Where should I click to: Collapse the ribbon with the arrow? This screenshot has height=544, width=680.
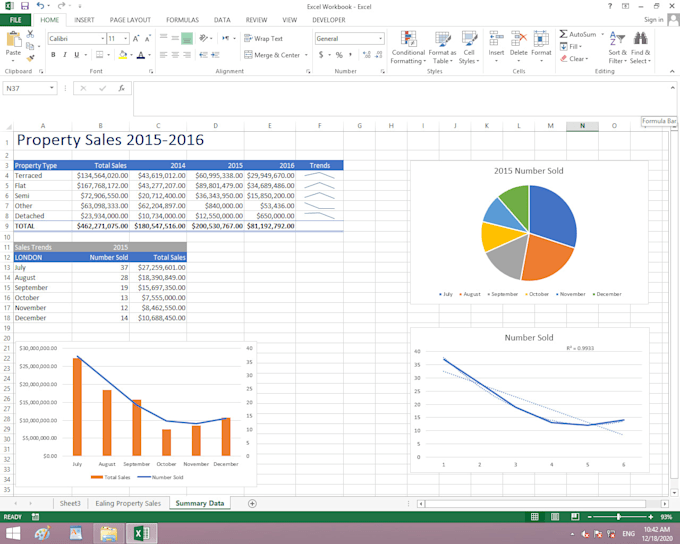pyautogui.click(x=672, y=71)
